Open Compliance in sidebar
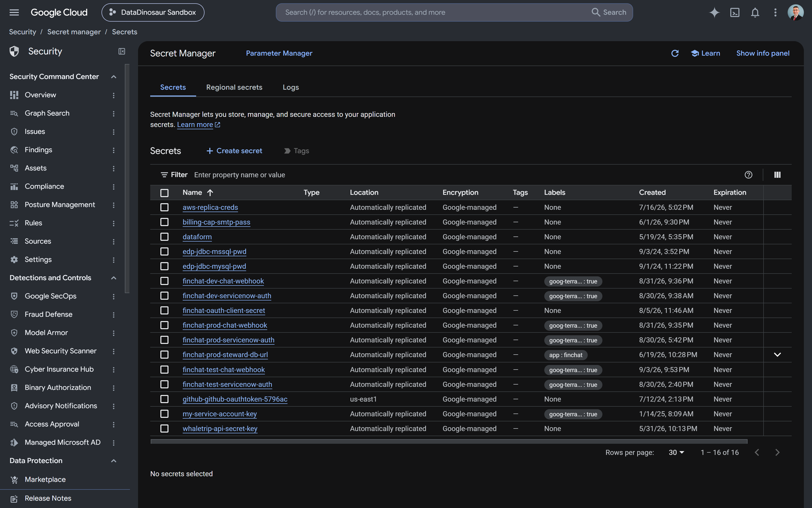812x508 pixels. tap(44, 186)
